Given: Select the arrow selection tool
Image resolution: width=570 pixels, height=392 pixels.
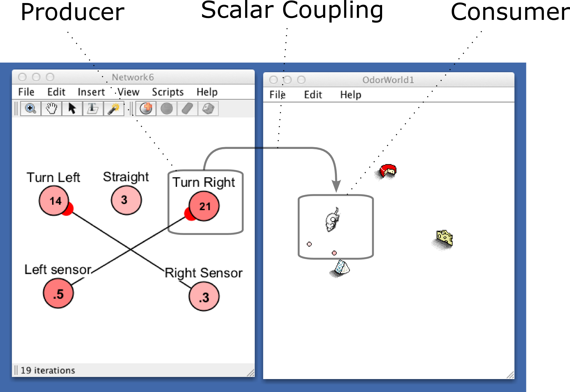Looking at the screenshot, I should pos(72,109).
